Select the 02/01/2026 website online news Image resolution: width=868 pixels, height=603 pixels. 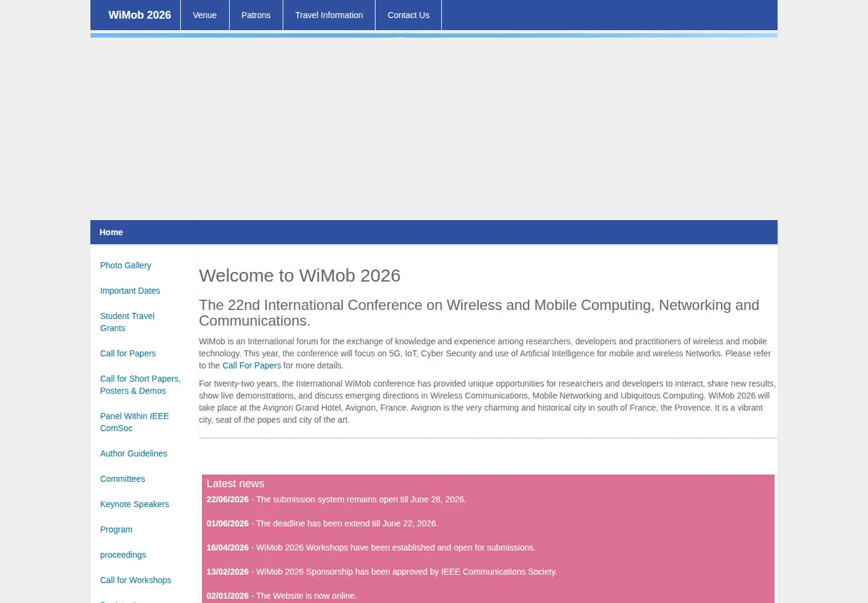(281, 596)
